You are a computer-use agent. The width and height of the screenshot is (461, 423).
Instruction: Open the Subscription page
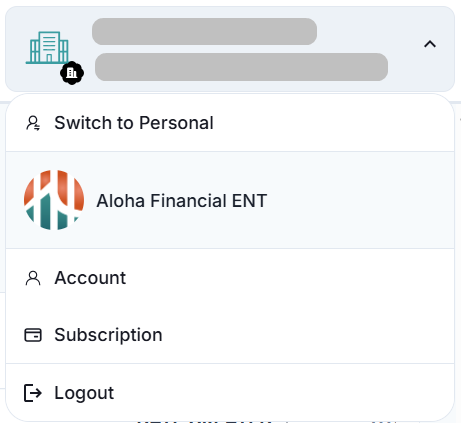[230, 335]
